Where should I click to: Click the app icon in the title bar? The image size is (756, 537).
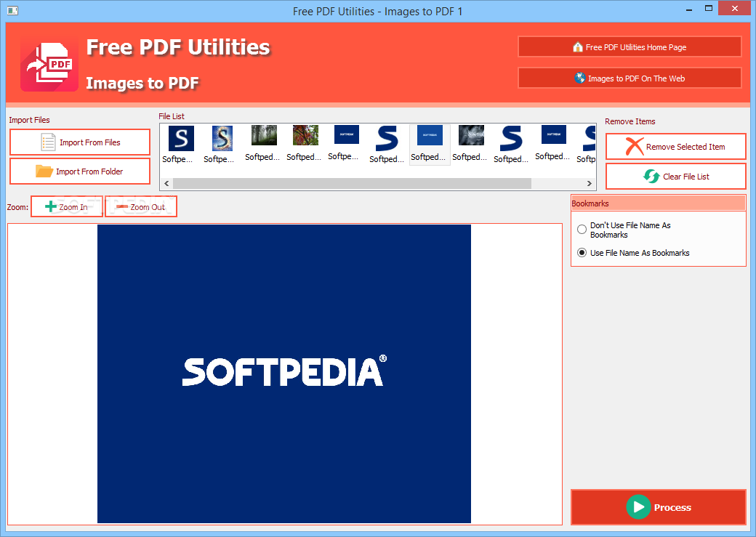coord(12,10)
